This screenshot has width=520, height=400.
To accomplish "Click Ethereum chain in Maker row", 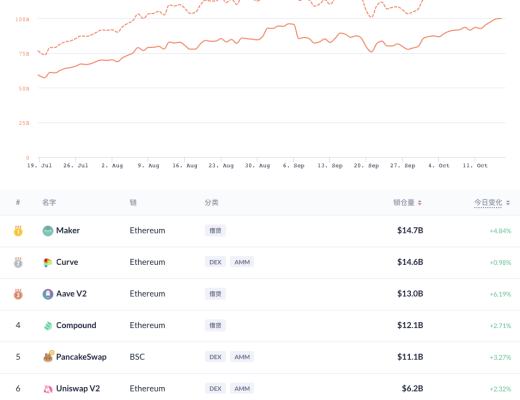I will point(147,230).
